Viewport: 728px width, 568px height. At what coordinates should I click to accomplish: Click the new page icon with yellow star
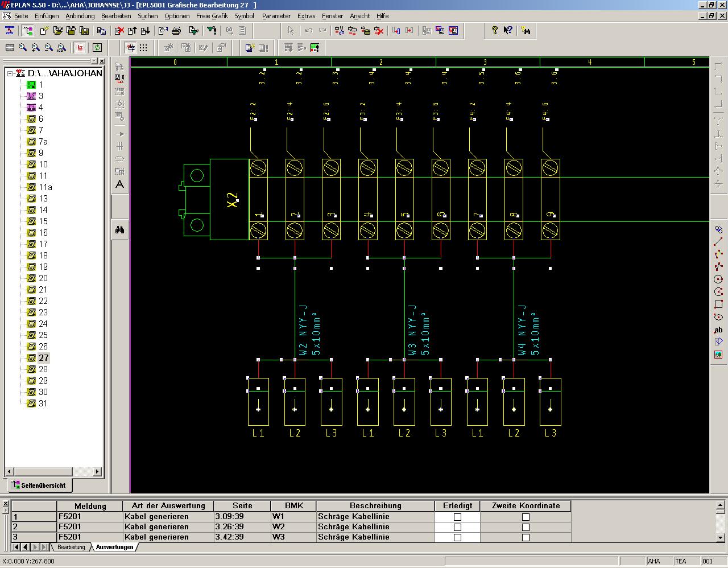click(43, 31)
